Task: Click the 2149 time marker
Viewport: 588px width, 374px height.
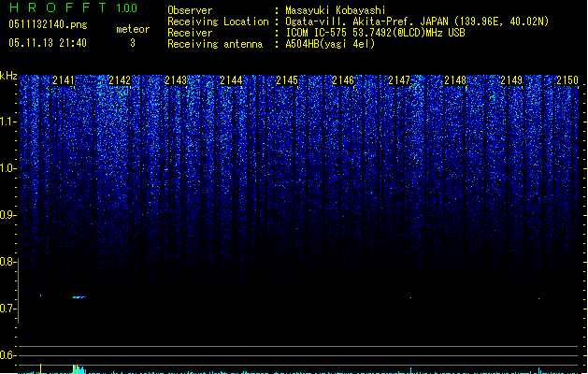Action: tap(511, 80)
